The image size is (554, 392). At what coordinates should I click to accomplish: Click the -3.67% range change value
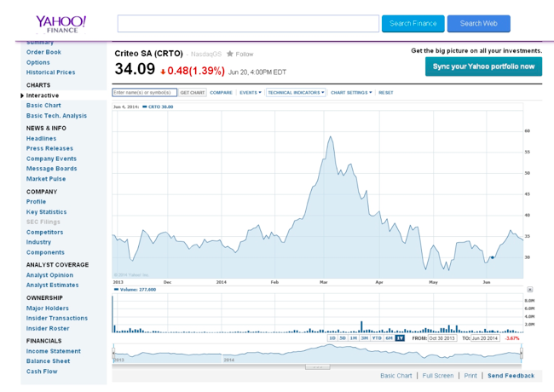tap(512, 338)
